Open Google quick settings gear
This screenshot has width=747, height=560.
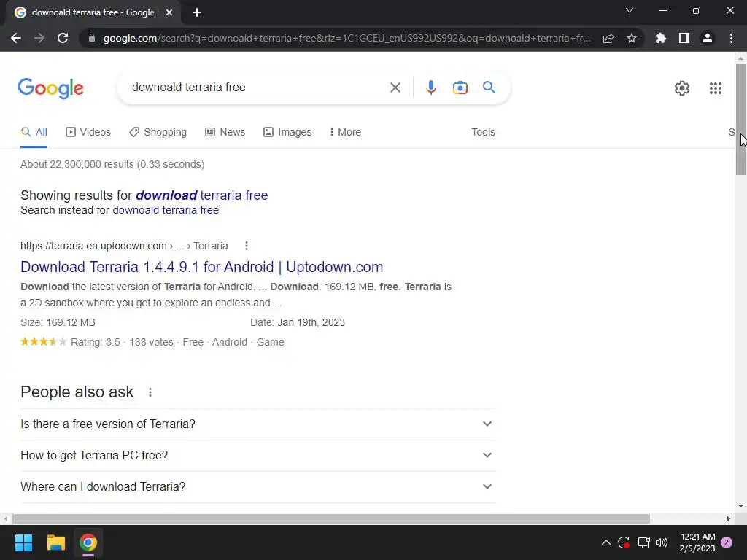pos(682,88)
